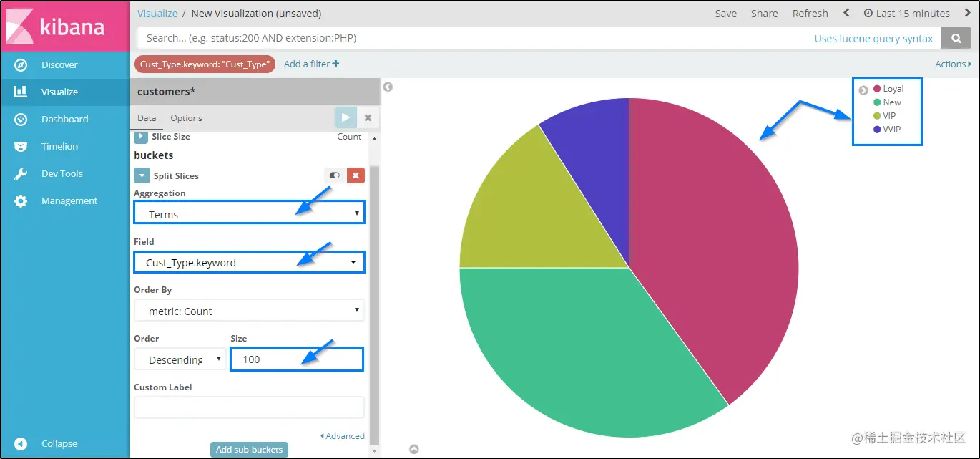Go to Discover in the sidebar

(x=59, y=65)
